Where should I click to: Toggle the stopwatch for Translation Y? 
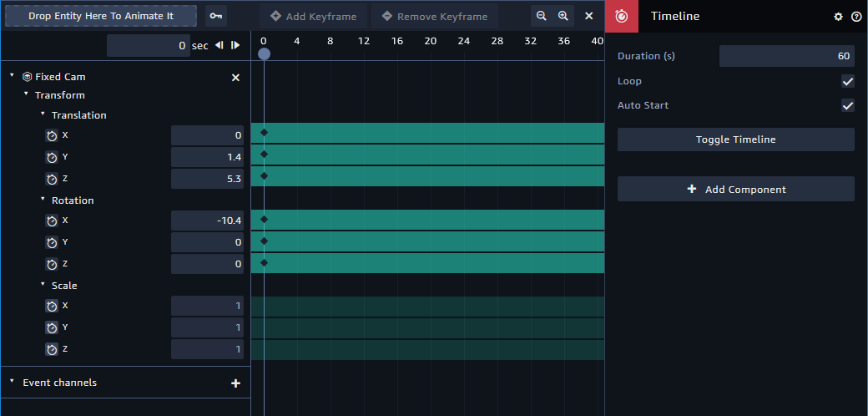tap(52, 157)
